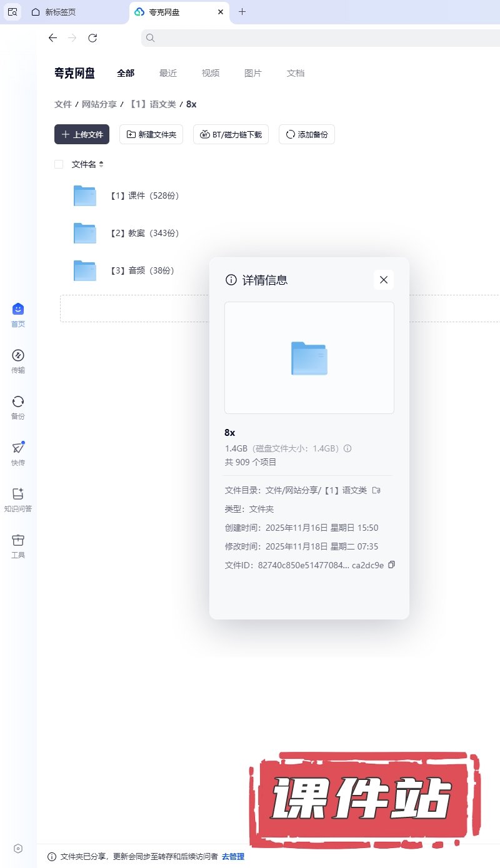500x868 pixels.
Task: Open the 备份 backup sidebar icon
Action: [17, 402]
